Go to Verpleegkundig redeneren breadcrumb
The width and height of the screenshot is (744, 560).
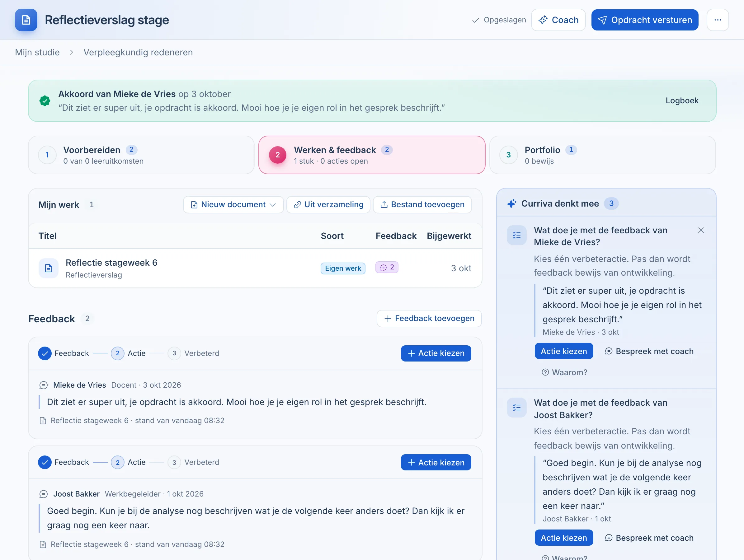coord(138,53)
